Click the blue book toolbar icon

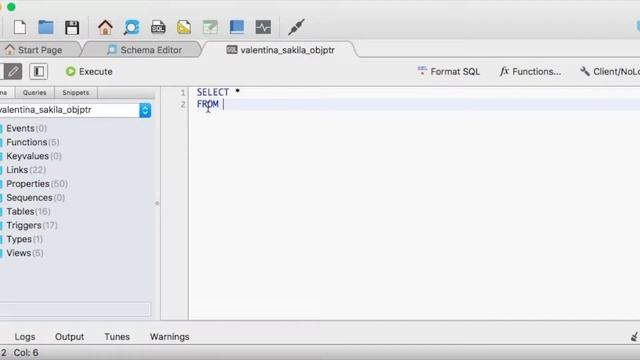point(237,27)
